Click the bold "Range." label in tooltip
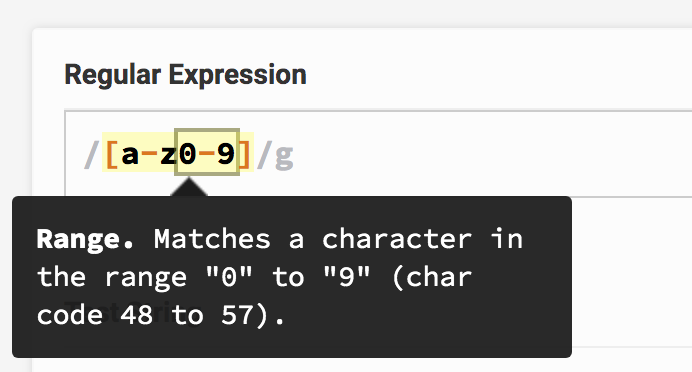The height and width of the screenshot is (372, 692). pos(85,240)
